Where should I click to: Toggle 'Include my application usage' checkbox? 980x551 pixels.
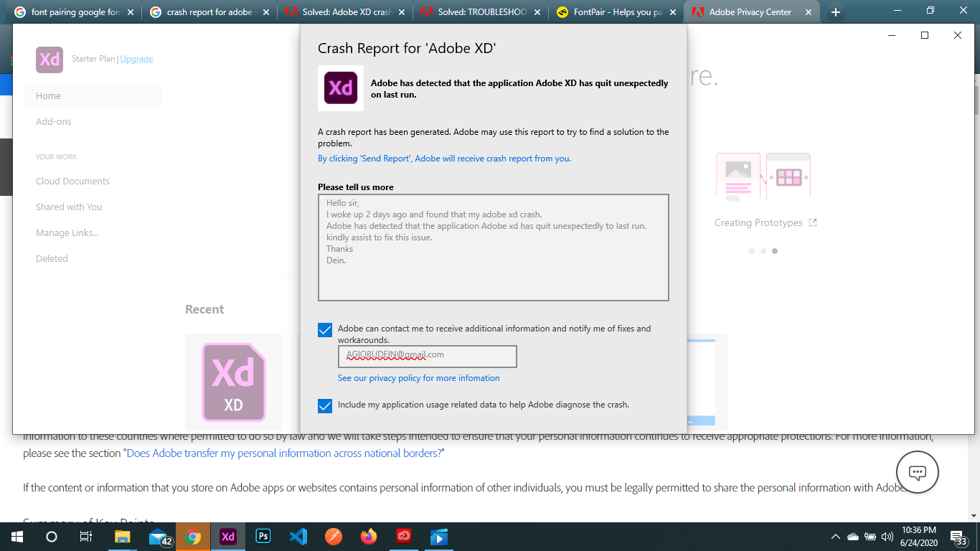pyautogui.click(x=325, y=406)
